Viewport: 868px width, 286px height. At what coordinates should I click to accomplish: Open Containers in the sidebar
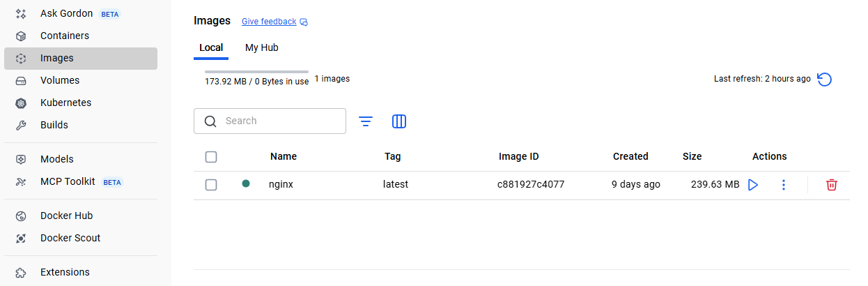coord(81,36)
